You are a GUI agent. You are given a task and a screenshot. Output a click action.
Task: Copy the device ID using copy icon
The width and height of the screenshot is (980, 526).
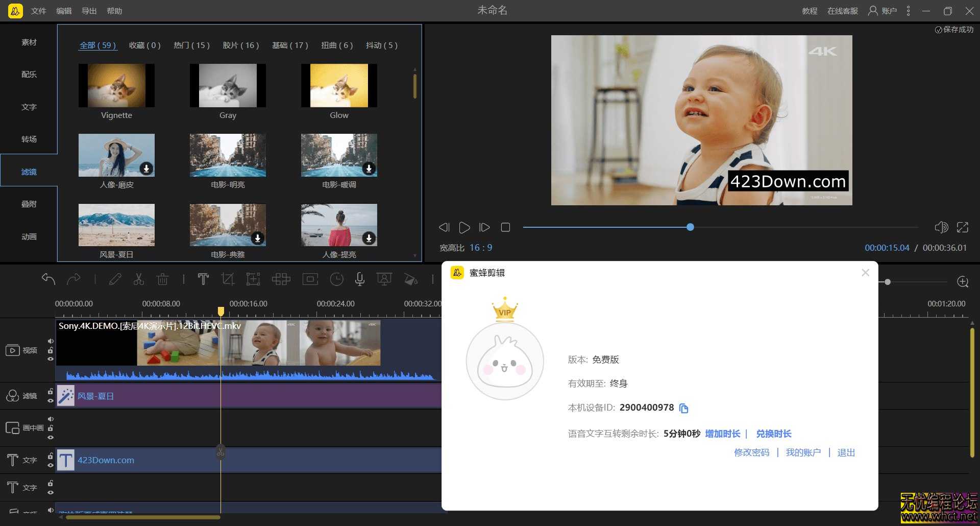pyautogui.click(x=684, y=408)
